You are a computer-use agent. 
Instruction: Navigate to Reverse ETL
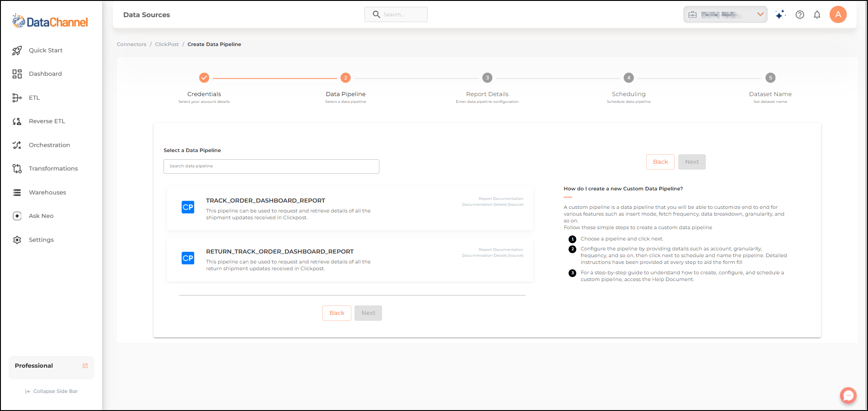tap(47, 121)
